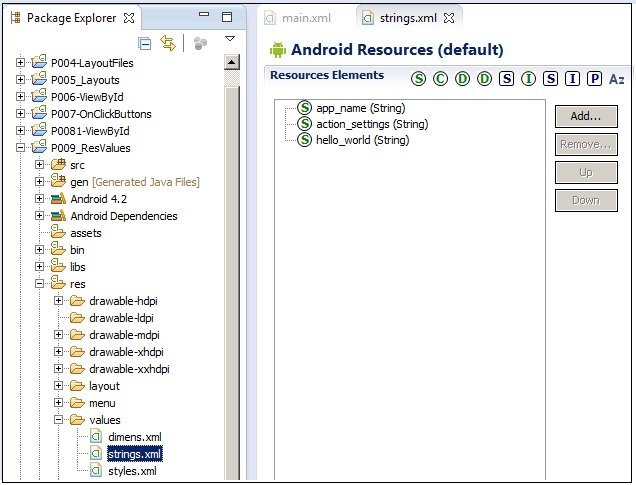Toggle the first green D Dimension filter
The height and width of the screenshot is (485, 636).
(462, 79)
